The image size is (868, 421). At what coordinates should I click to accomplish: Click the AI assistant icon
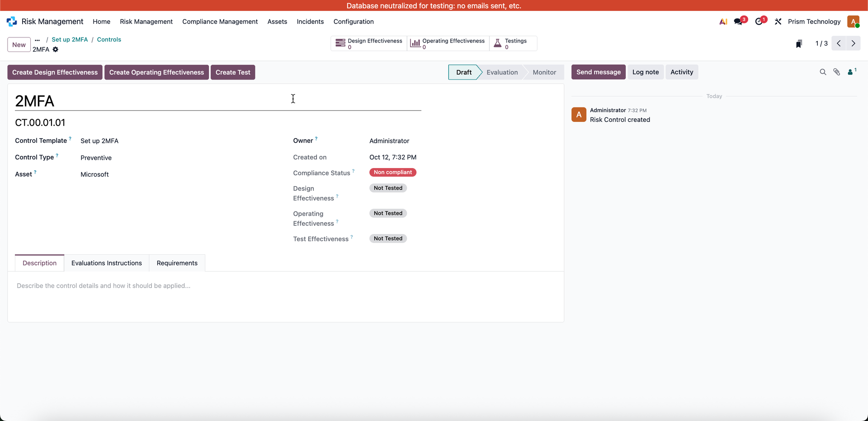coord(722,21)
